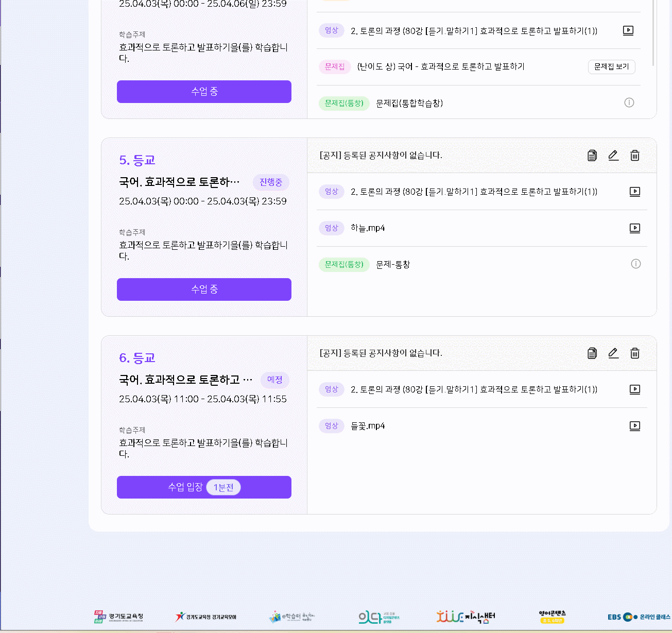Image resolution: width=672 pixels, height=633 pixels.
Task: Select the 예정 status badge on 6. 등교
Action: point(274,380)
